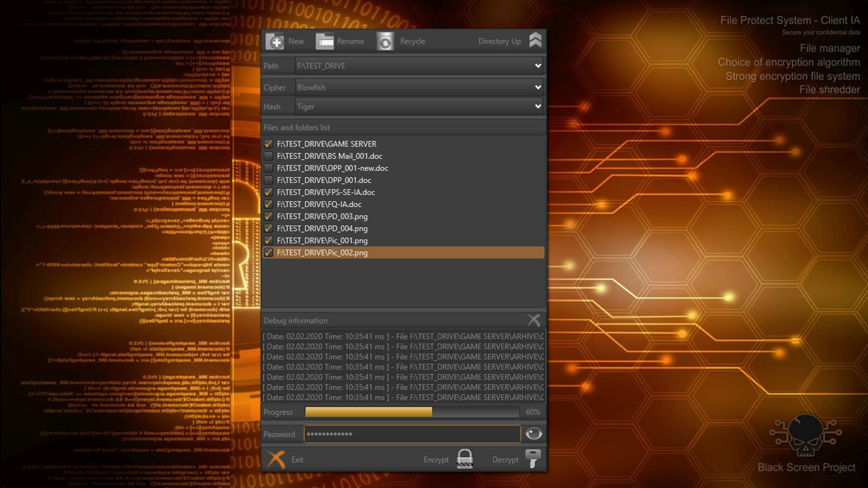Click the Encrypt padlock icon
868x488 pixels.
(464, 459)
